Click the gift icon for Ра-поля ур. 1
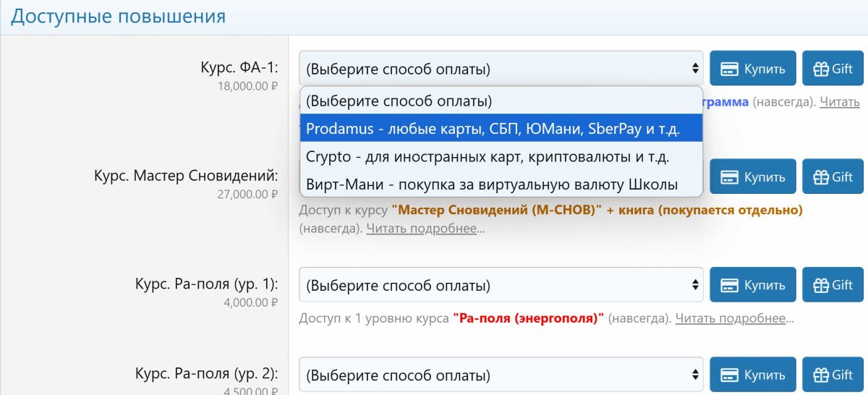Screen dimensions: 868x395 coord(821,285)
